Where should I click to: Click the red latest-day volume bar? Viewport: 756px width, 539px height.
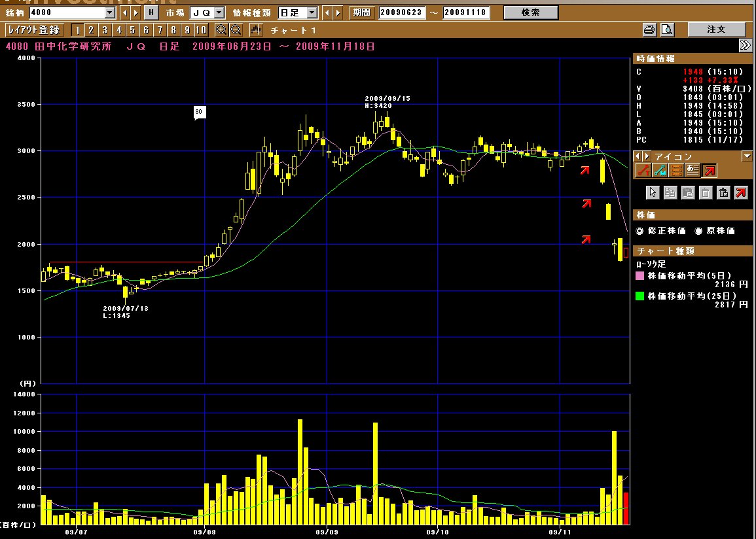point(626,508)
